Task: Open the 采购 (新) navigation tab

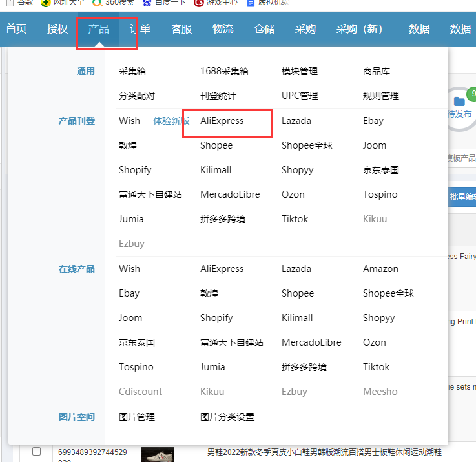Action: pyautogui.click(x=359, y=29)
